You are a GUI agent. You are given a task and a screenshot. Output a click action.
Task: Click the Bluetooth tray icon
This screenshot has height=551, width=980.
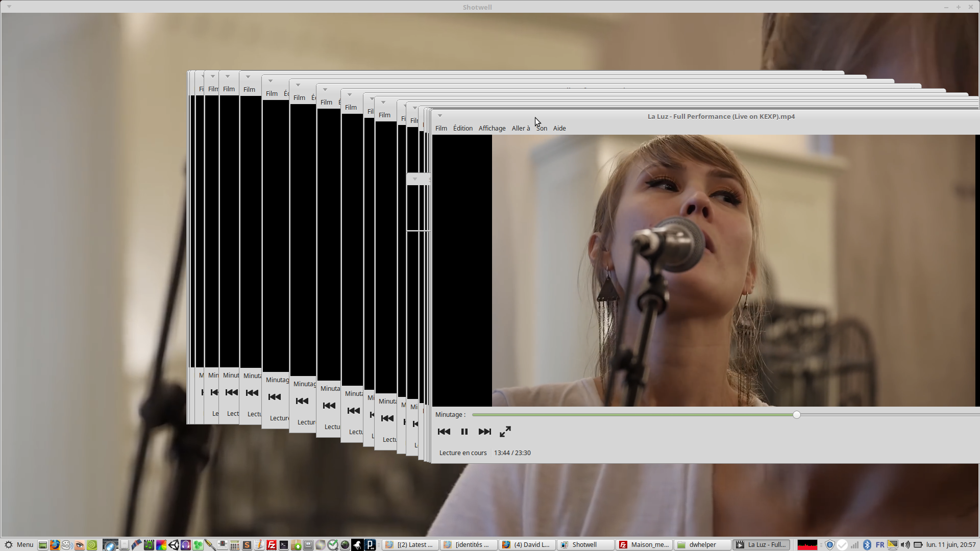(867, 545)
